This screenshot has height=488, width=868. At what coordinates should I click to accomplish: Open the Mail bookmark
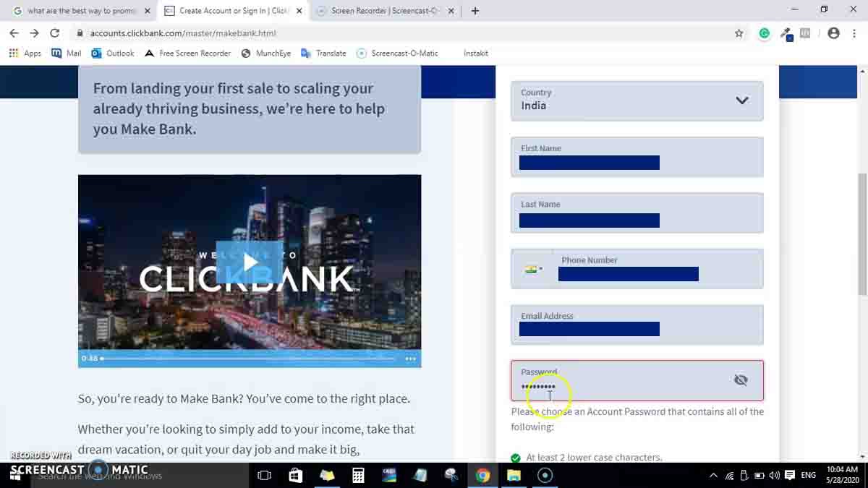[x=66, y=53]
